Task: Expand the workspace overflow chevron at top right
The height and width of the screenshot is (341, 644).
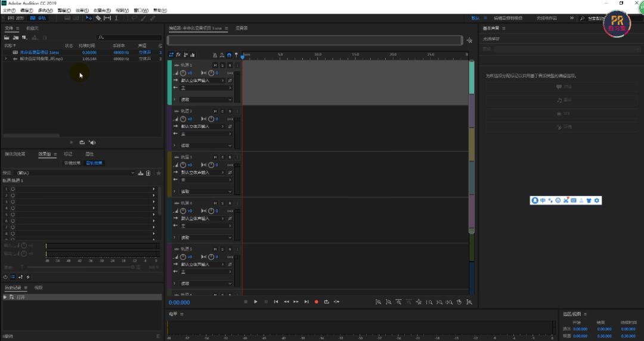Action: point(572,18)
